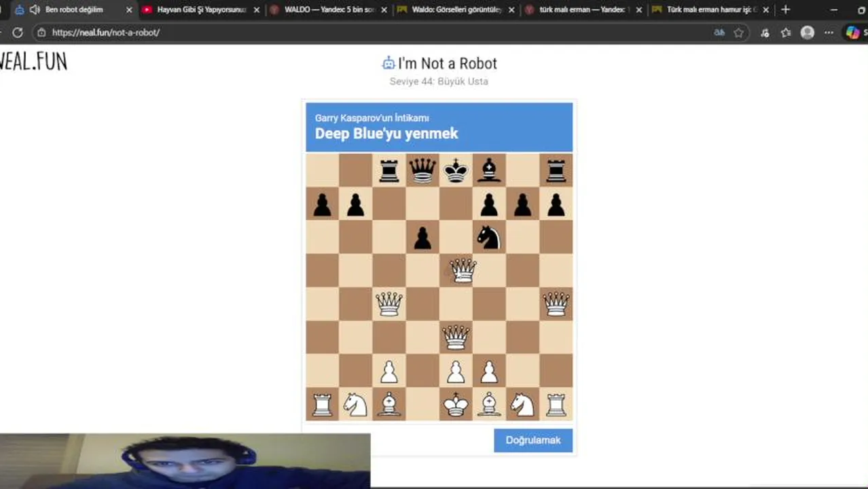The height and width of the screenshot is (489, 868).
Task: Close the WALDO — Yandex tab
Action: (384, 10)
